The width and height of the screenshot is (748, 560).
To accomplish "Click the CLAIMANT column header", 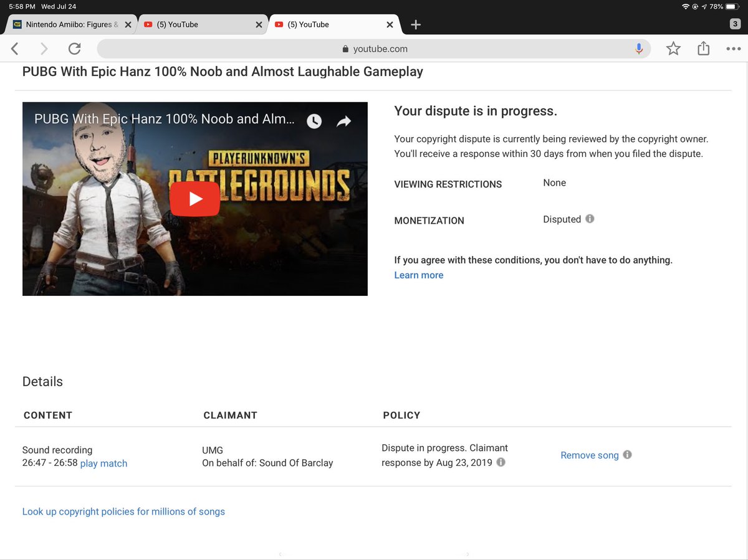I will coord(230,415).
